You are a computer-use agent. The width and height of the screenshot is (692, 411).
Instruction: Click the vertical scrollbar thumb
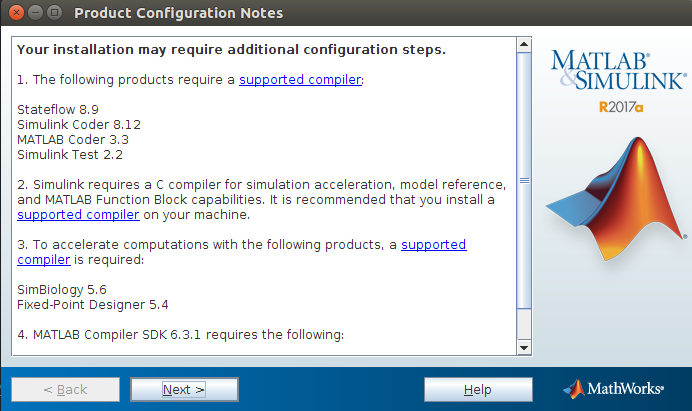(523, 182)
